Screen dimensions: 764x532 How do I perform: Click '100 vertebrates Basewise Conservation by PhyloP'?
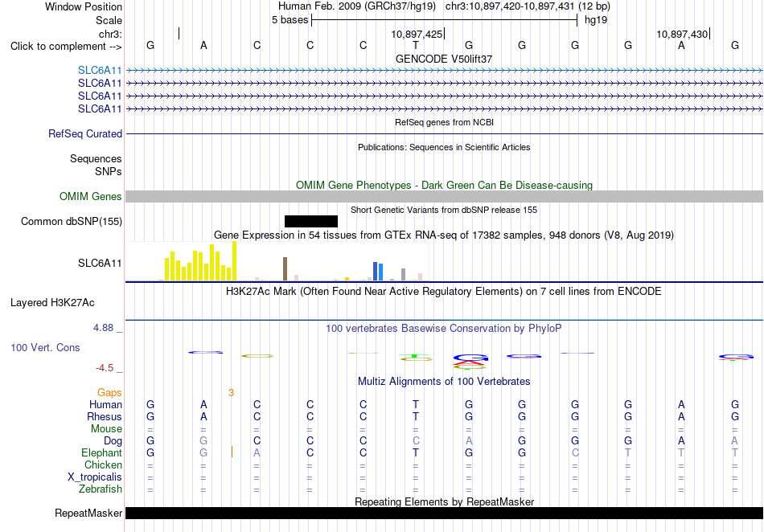tap(444, 329)
